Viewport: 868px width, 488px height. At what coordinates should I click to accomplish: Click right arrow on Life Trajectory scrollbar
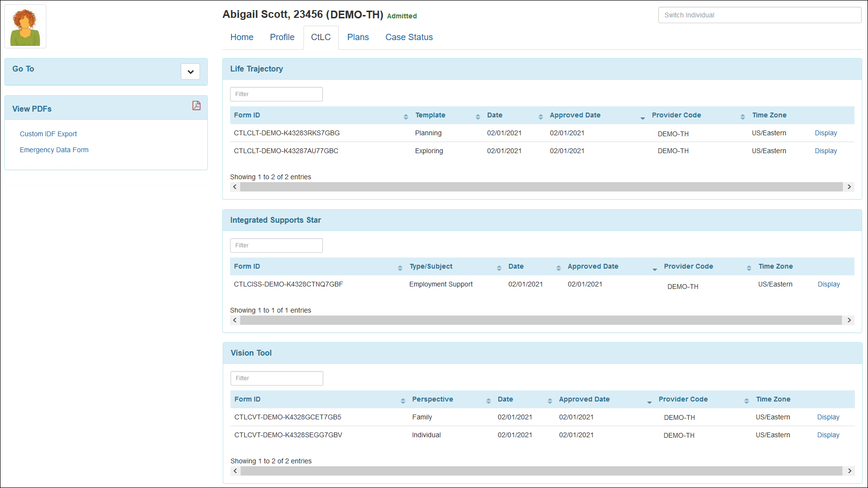(849, 187)
